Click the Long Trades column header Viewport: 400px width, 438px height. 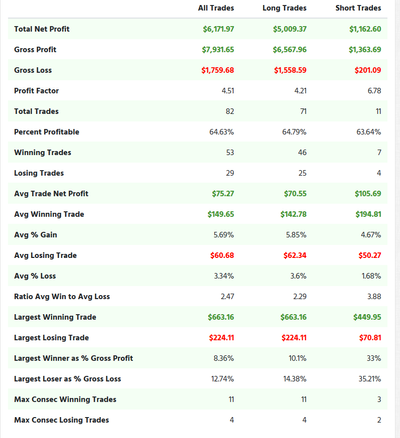[x=284, y=8]
